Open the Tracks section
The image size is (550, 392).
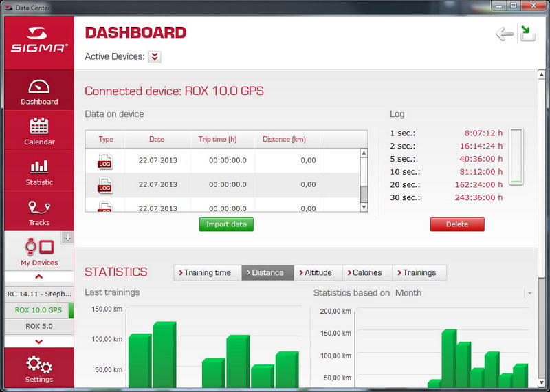click(x=39, y=211)
